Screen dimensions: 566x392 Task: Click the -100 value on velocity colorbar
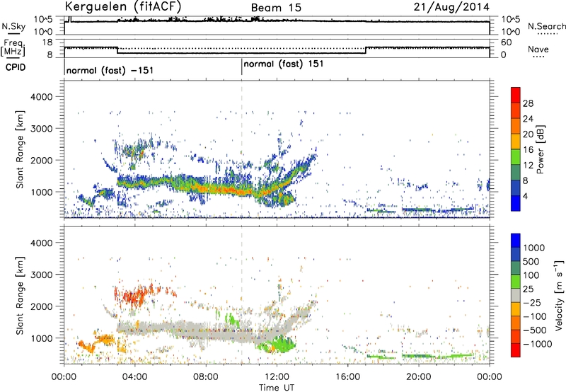click(535, 316)
